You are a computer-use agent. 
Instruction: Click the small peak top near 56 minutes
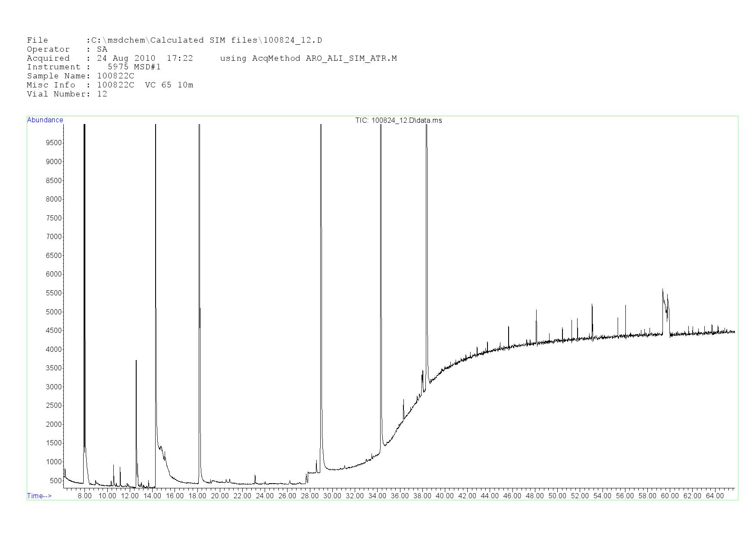tap(625, 306)
